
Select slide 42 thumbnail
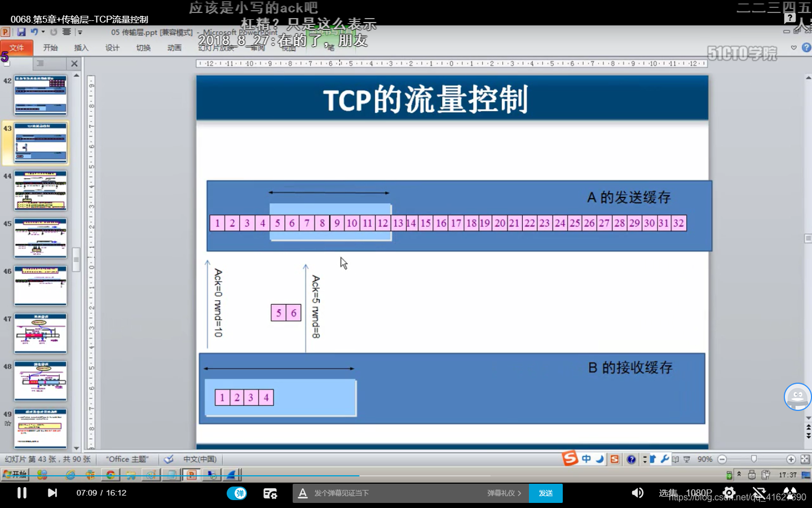coord(41,95)
